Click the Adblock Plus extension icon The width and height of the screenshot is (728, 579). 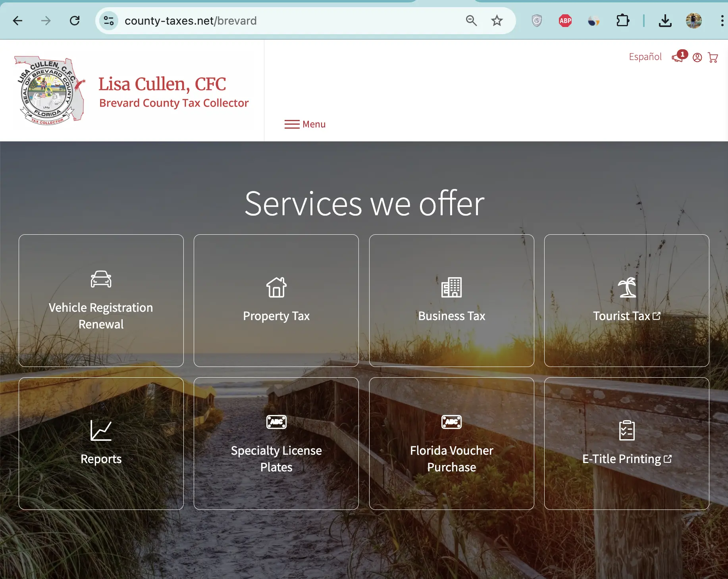pyautogui.click(x=565, y=21)
